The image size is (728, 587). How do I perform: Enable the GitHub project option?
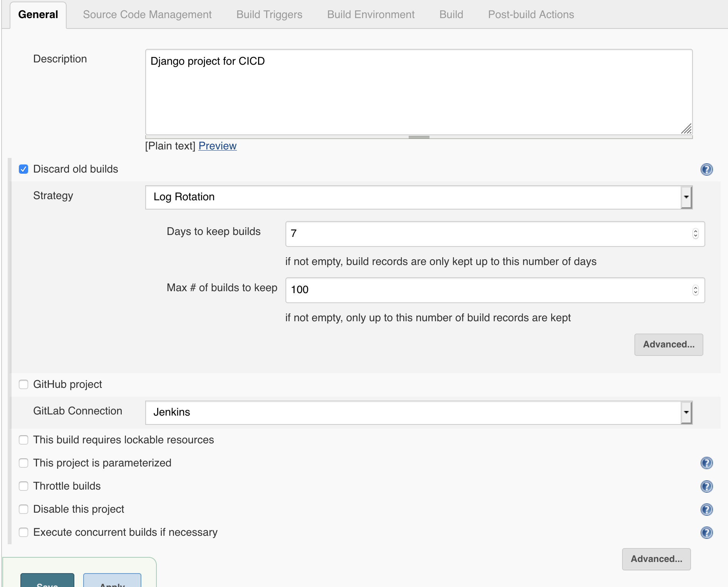coord(23,384)
